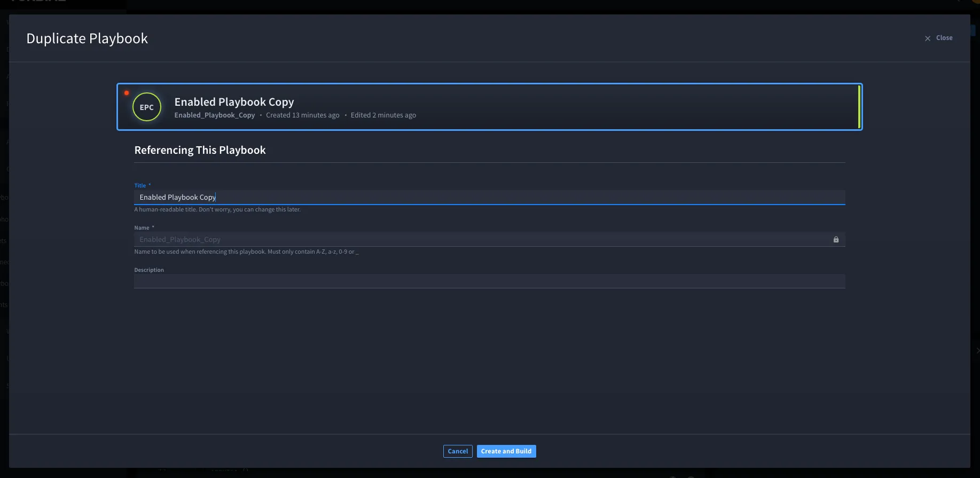Click the Enabled_Playbook_Copy name in the card
Viewport: 980px width, 478px height.
click(x=215, y=115)
